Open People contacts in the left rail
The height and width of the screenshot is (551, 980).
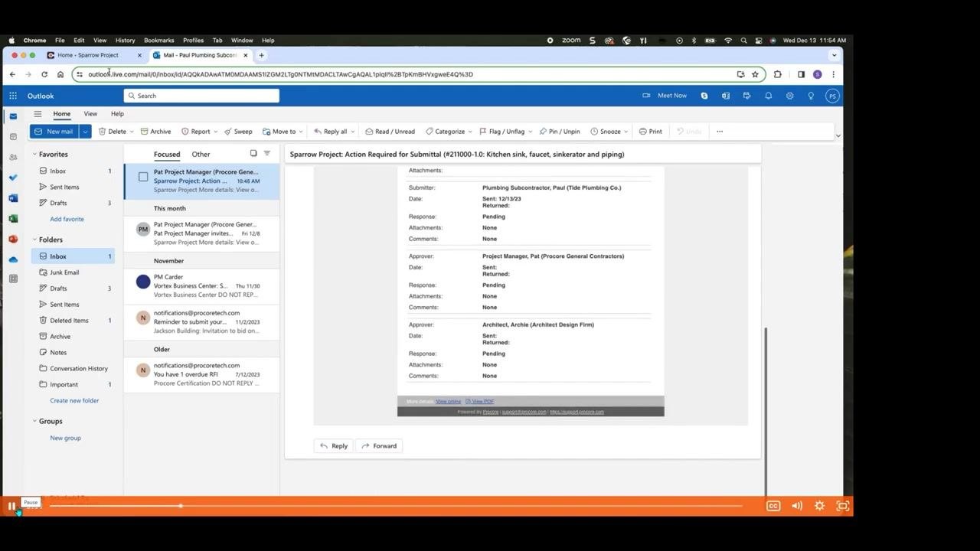tap(13, 157)
